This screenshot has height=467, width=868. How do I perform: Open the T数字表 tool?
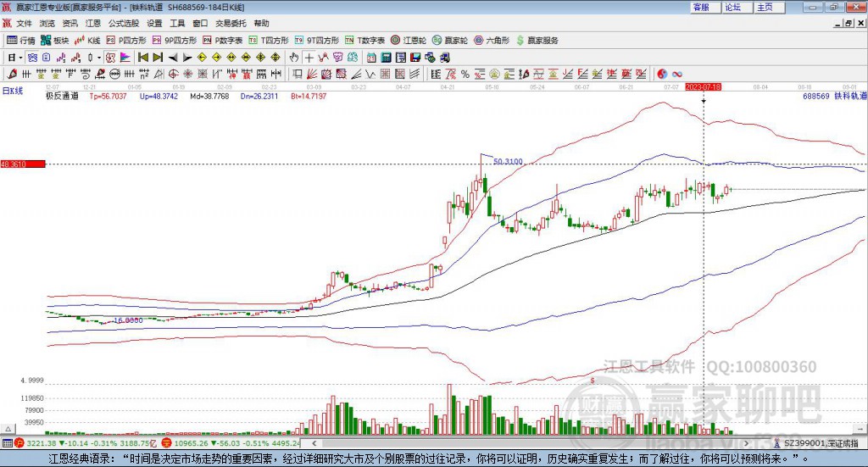364,41
